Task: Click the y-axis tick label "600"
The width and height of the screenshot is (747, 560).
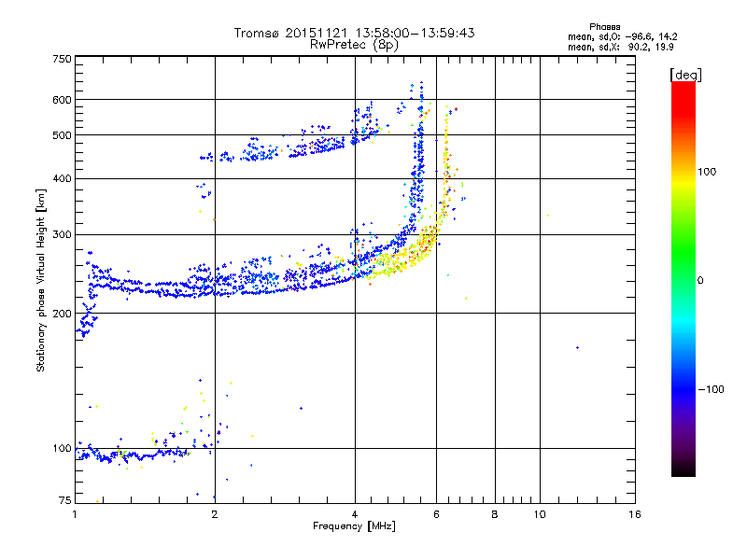Action: pyautogui.click(x=63, y=100)
